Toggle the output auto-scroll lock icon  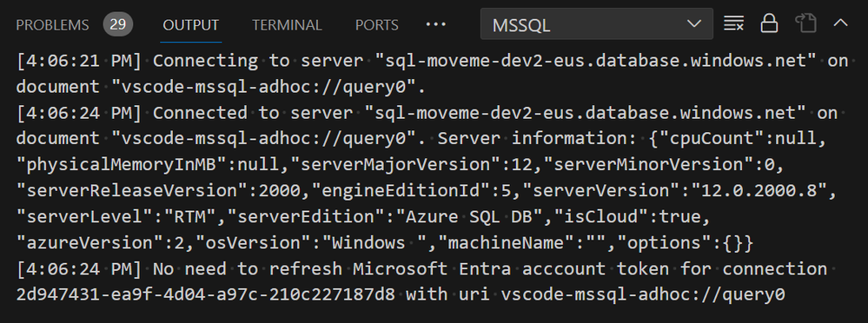(770, 23)
